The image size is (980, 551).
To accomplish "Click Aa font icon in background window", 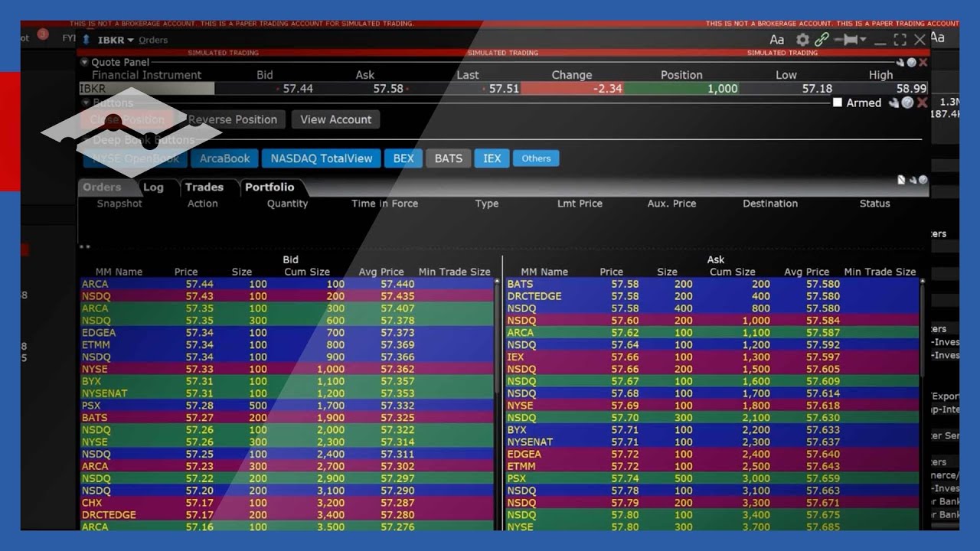I will click(937, 37).
